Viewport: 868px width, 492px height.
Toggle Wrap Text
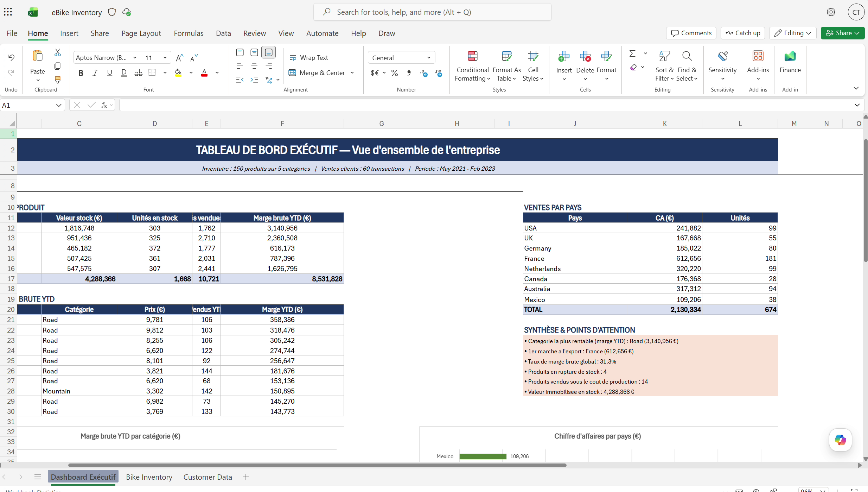click(x=308, y=58)
